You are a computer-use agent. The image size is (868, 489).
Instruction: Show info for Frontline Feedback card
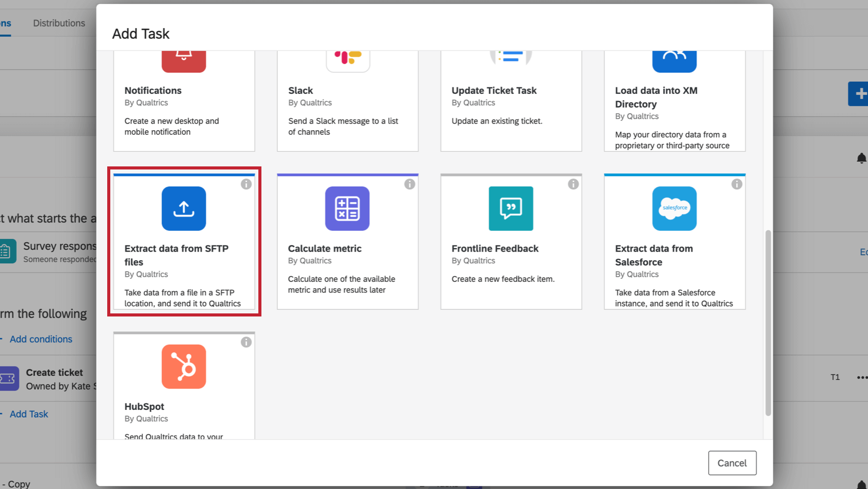point(573,184)
